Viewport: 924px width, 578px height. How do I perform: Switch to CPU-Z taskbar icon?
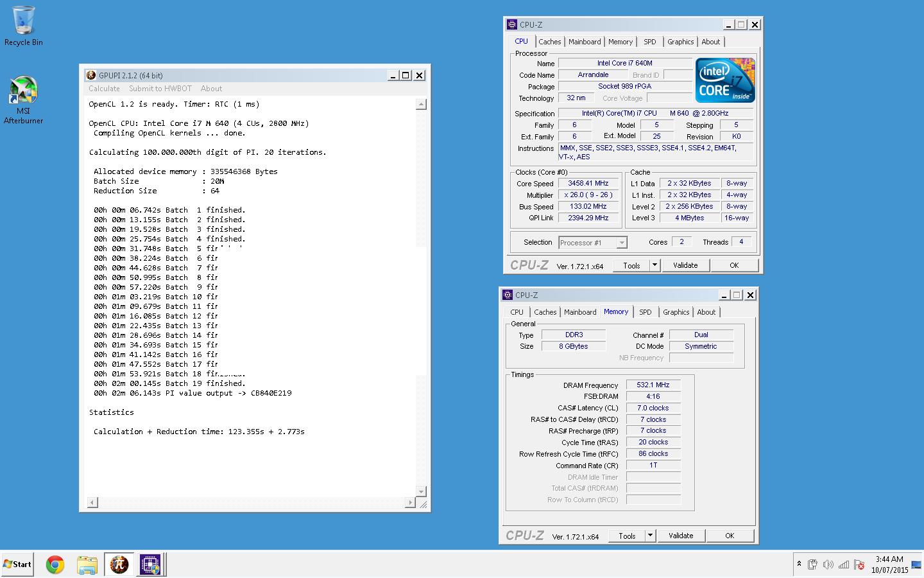(150, 565)
